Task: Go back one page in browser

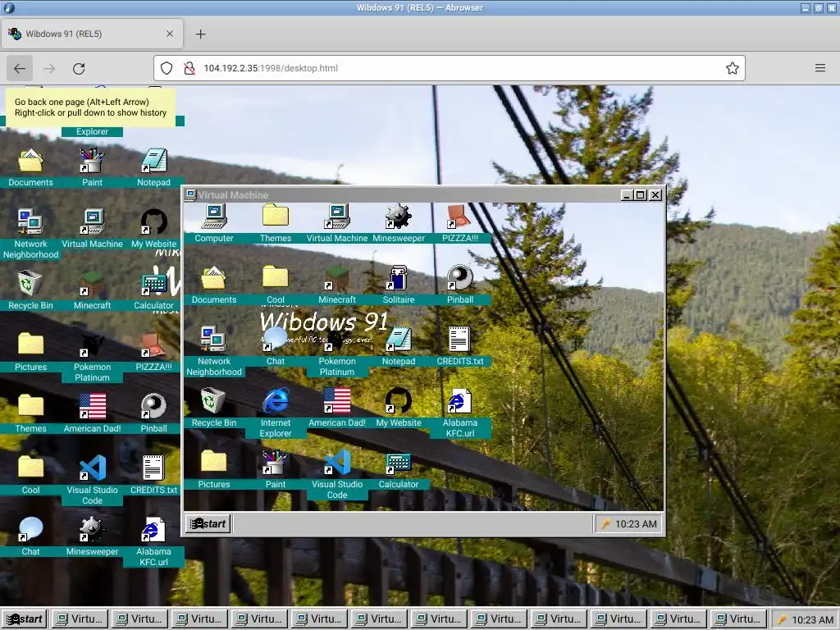Action: point(20,68)
